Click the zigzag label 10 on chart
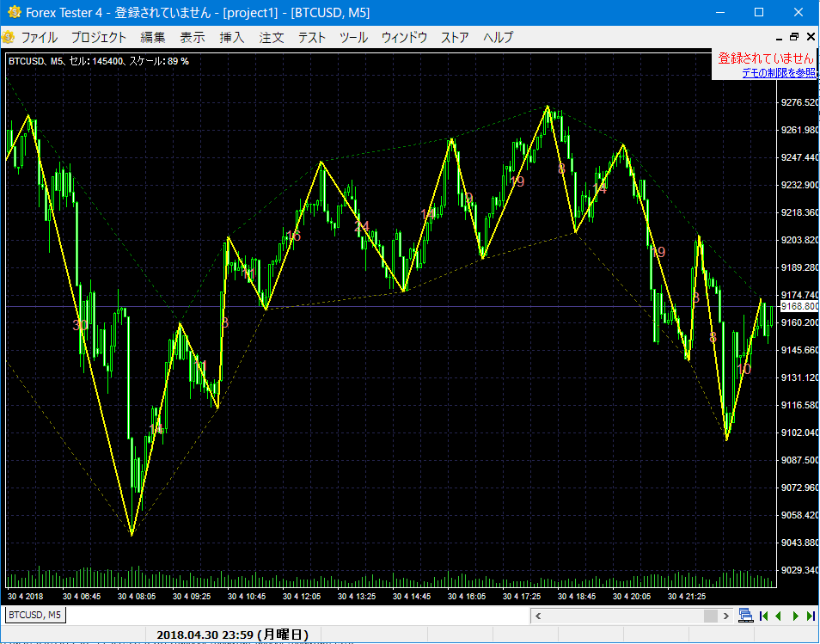820x644 pixels. (x=744, y=370)
